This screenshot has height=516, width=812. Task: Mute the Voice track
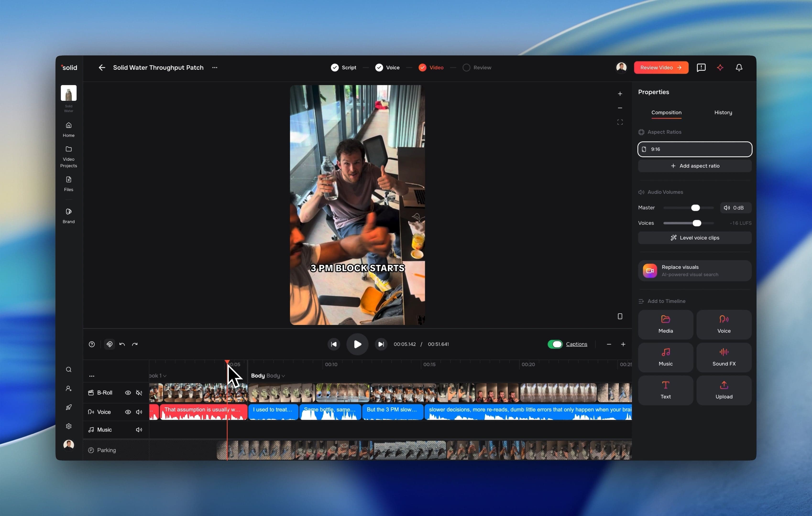click(139, 412)
